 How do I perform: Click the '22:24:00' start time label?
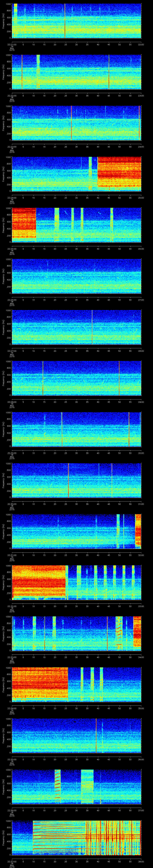pyautogui.click(x=12, y=197)
